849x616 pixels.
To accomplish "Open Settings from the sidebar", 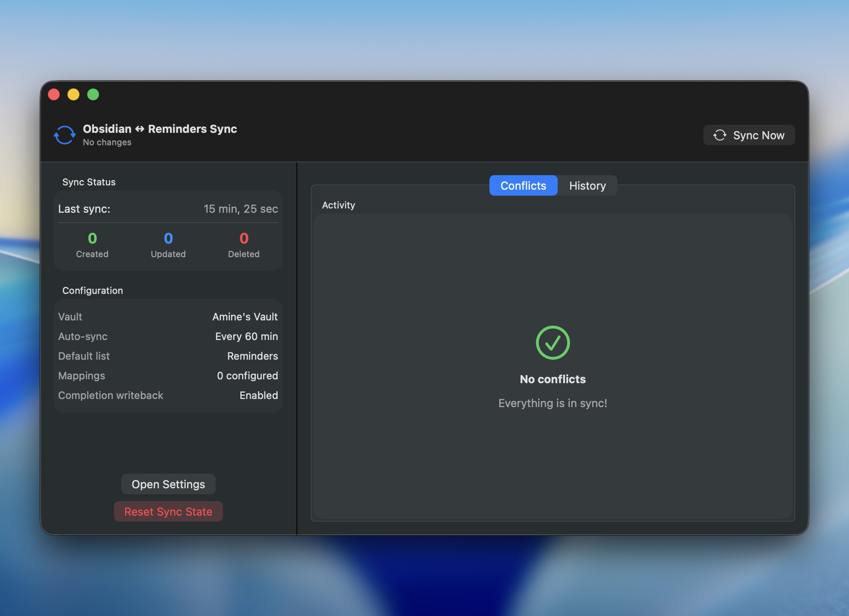I will (168, 484).
